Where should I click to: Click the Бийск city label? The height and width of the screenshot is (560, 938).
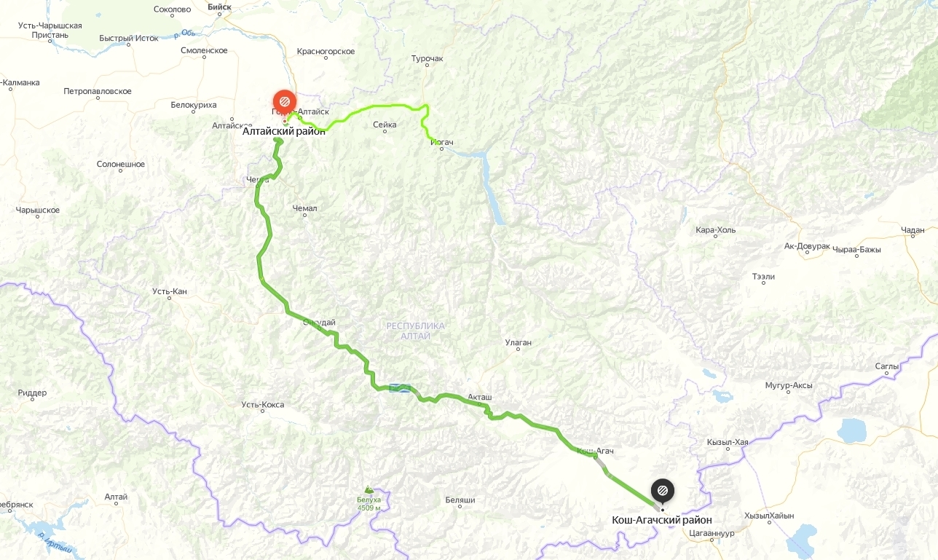(219, 7)
